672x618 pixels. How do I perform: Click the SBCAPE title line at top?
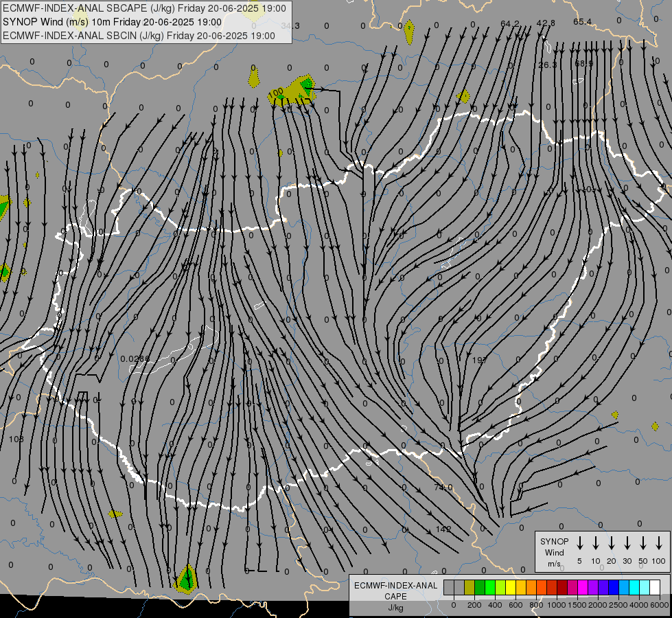(x=144, y=8)
